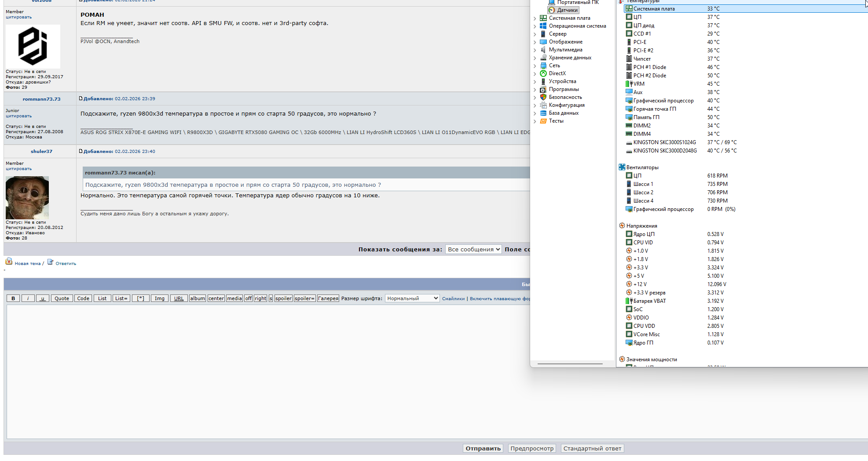Click the post icon beside 02.02.2026 23:39
Image resolution: width=868 pixels, height=461 pixels.
(x=81, y=98)
